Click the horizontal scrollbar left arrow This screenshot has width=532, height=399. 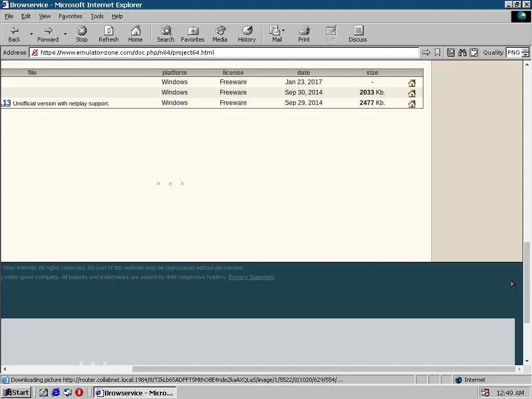click(x=4, y=369)
